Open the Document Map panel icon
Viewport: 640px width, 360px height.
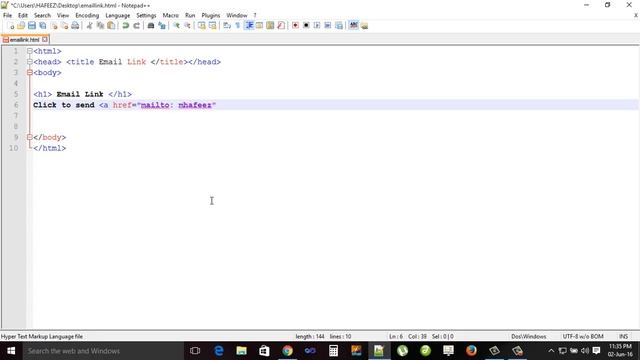(x=270, y=26)
